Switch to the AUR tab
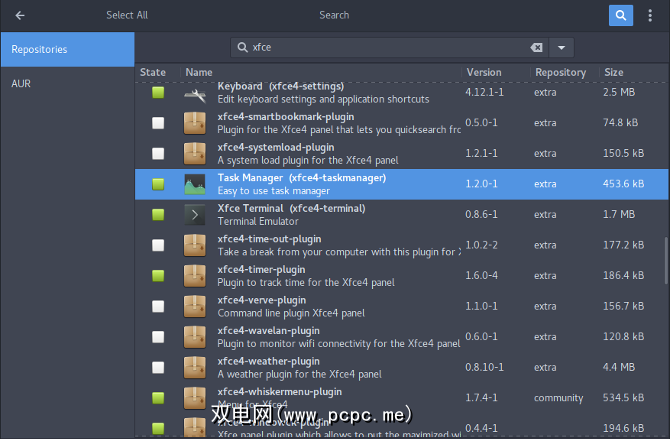The height and width of the screenshot is (439, 670). pos(68,84)
